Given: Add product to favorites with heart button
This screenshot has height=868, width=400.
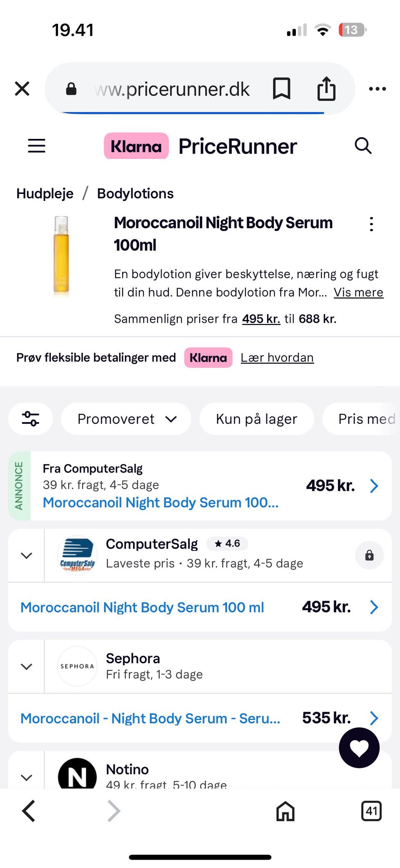Looking at the screenshot, I should pyautogui.click(x=359, y=748).
